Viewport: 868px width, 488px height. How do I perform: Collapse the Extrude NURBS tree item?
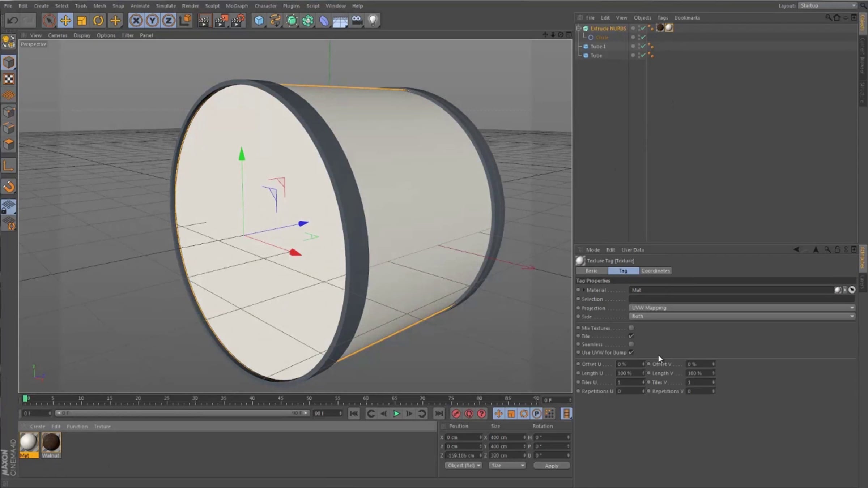[x=578, y=28]
